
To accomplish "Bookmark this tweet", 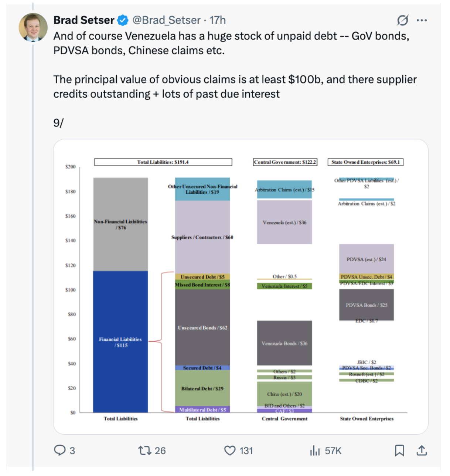I will (x=399, y=450).
